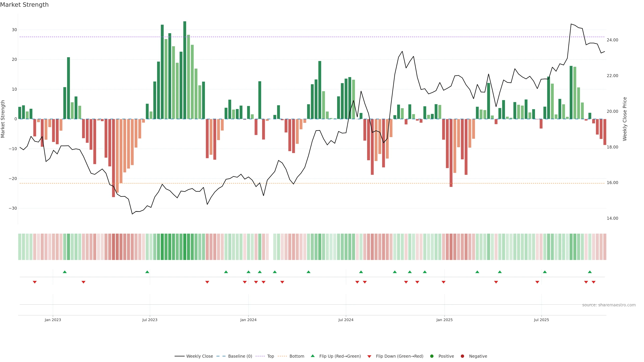Open the source: sharemaestro.com text
This screenshot has width=644, height=362.
pyautogui.click(x=609, y=305)
